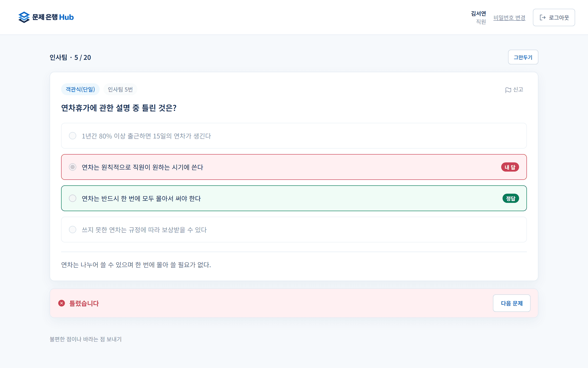Select radio for 쓰지 못한 연차는 규정에 따라 option
Image resolution: width=588 pixels, height=368 pixels.
coord(72,230)
